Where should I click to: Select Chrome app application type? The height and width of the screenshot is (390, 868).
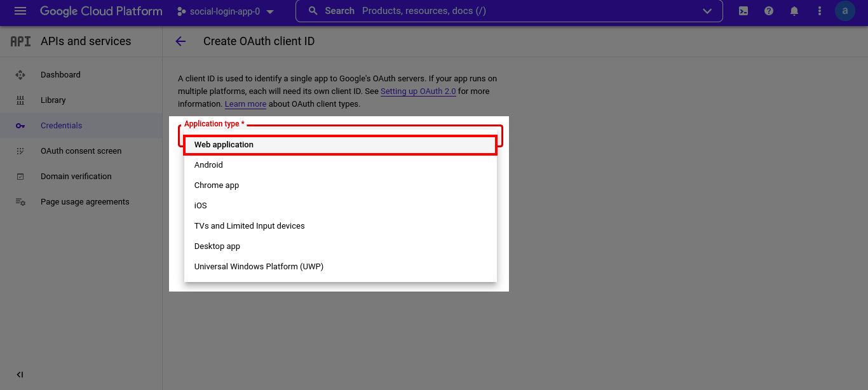(341, 185)
